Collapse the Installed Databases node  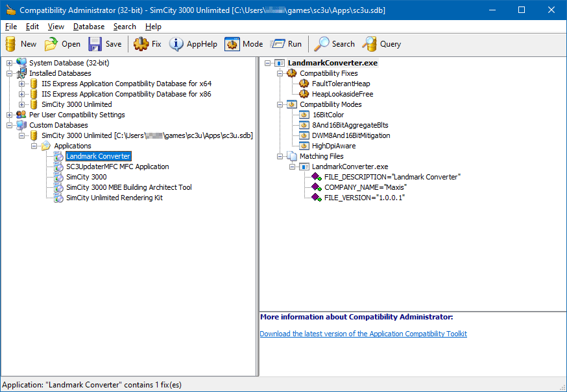[x=9, y=74]
